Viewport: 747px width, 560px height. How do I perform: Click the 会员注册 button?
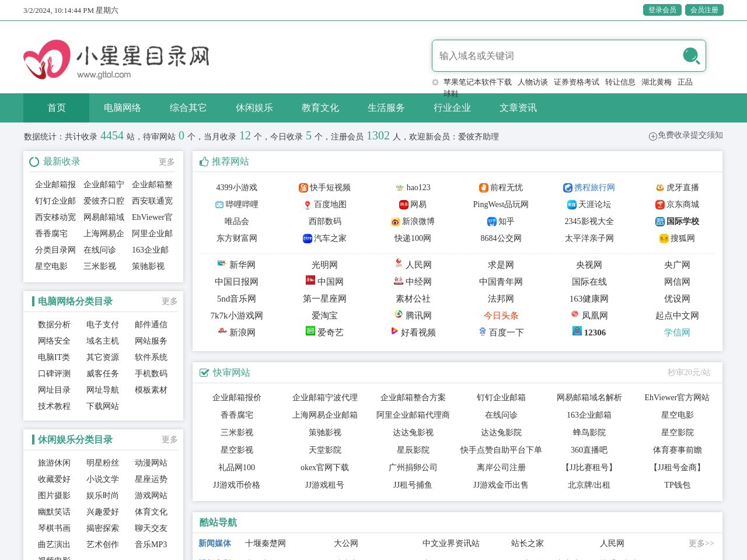point(704,10)
